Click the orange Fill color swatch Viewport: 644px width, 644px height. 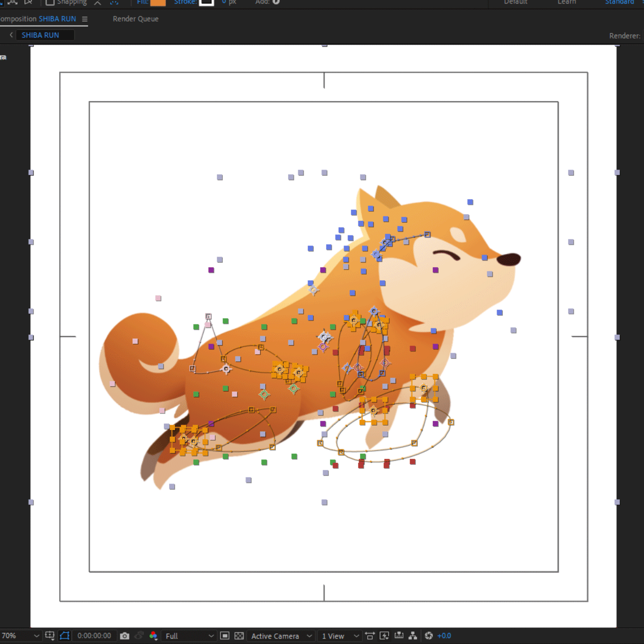pos(157,3)
